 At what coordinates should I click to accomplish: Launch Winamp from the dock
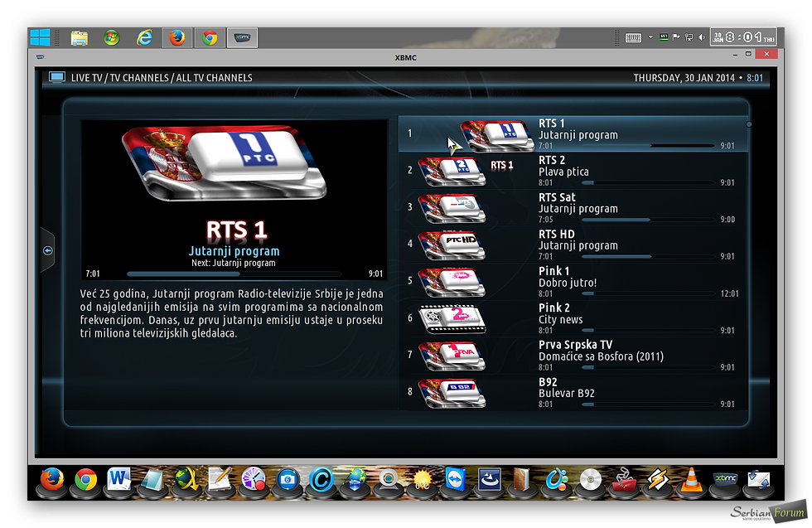[658, 480]
